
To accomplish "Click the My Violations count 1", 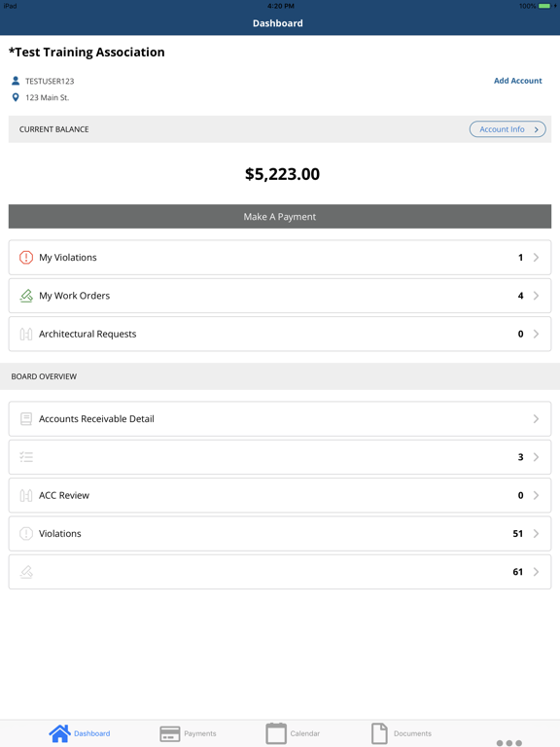I will [x=520, y=257].
